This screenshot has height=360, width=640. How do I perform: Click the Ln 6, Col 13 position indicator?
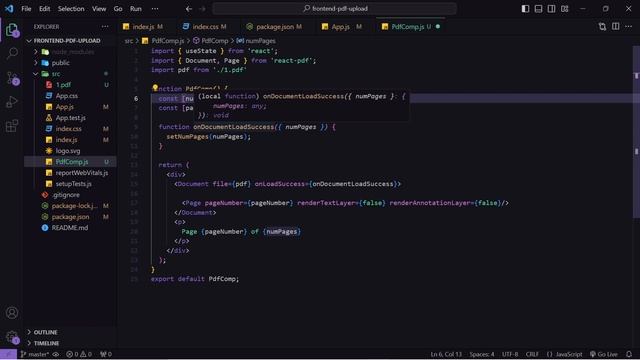tap(446, 354)
